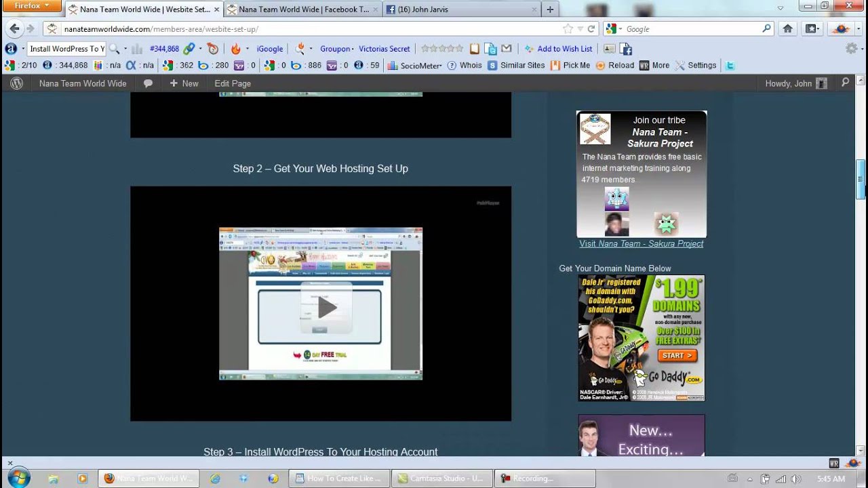The width and height of the screenshot is (868, 488).
Task: Click the toolbar mail envelope icon
Action: click(x=507, y=49)
